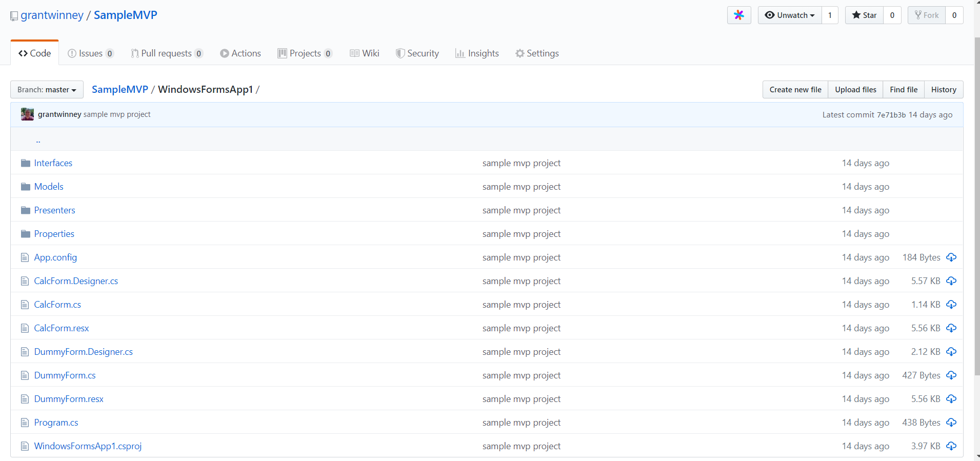Click the Upload files button
Viewport: 980px width, 461px height.
855,90
